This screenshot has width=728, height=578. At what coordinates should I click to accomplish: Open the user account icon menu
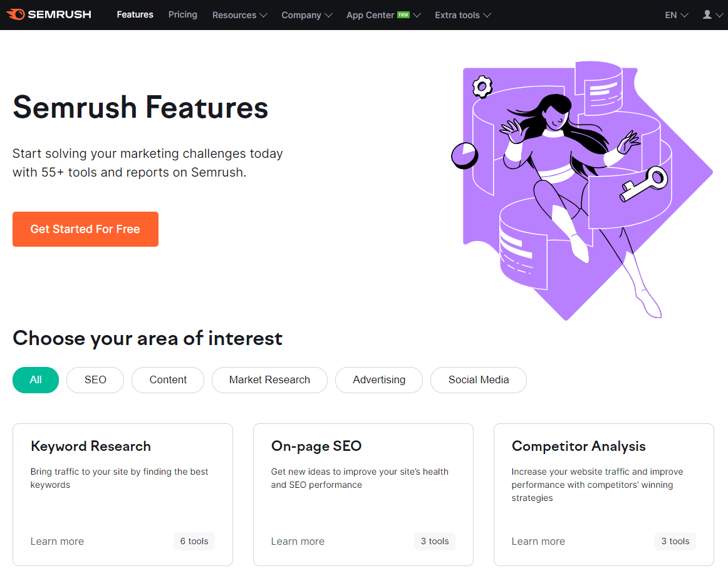click(713, 15)
